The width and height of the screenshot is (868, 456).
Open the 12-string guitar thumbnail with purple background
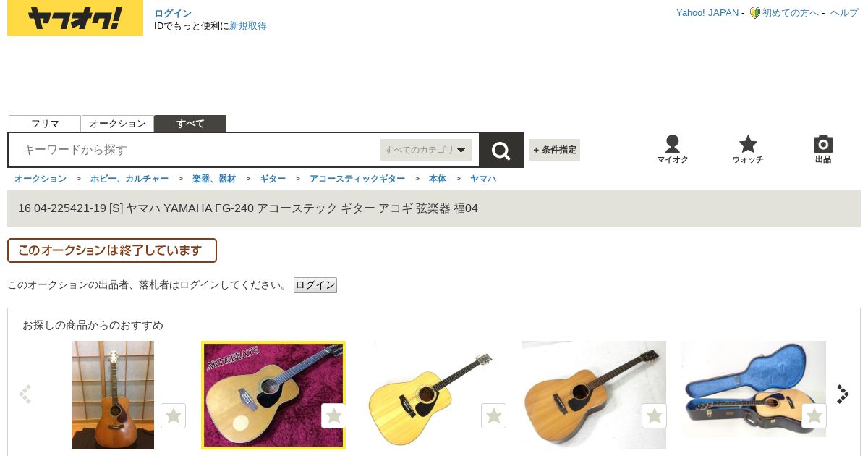pos(273,395)
